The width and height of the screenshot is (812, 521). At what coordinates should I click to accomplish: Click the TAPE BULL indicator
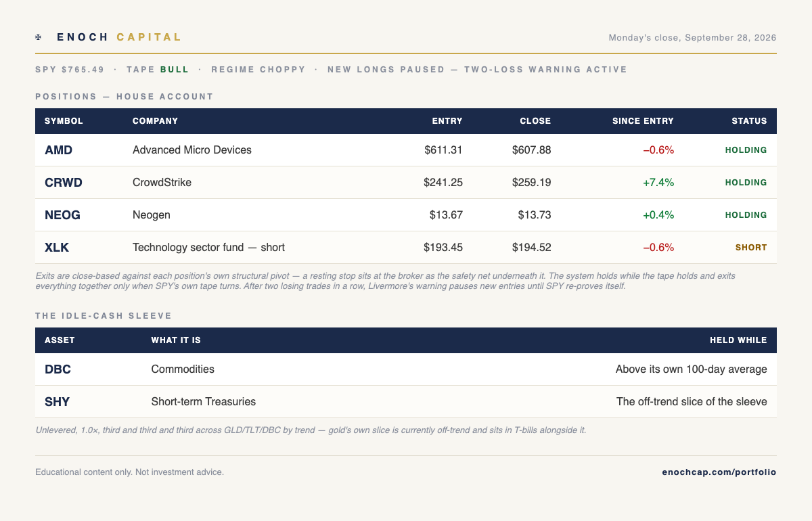point(158,69)
